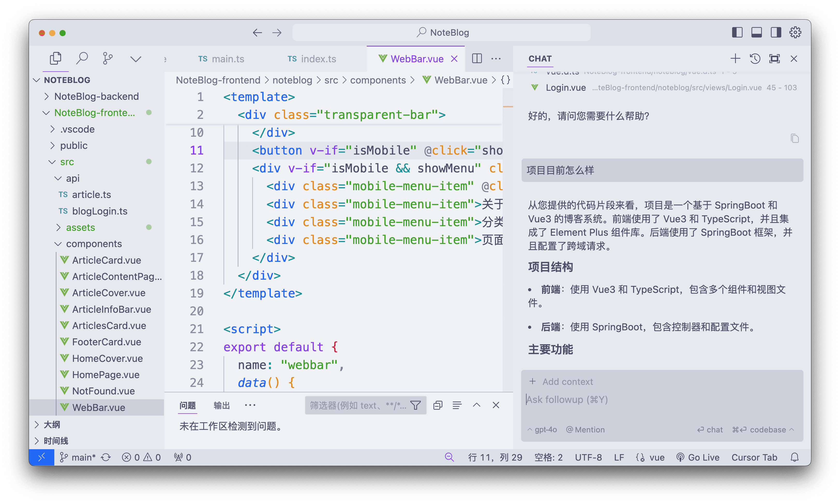Copy the assistant reply with copy icon
The width and height of the screenshot is (840, 504).
tap(794, 139)
